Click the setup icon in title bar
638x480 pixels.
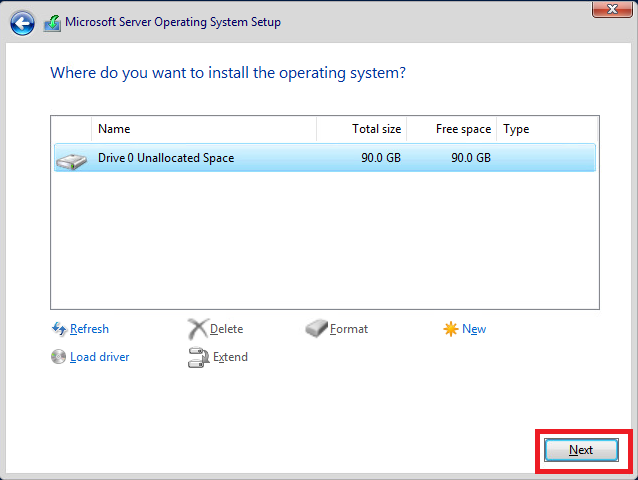(x=52, y=22)
